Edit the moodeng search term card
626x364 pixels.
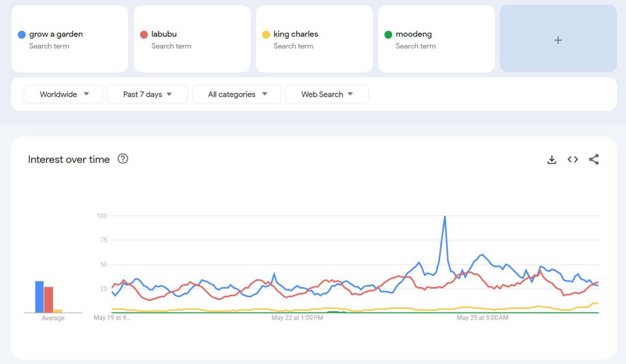click(x=436, y=39)
